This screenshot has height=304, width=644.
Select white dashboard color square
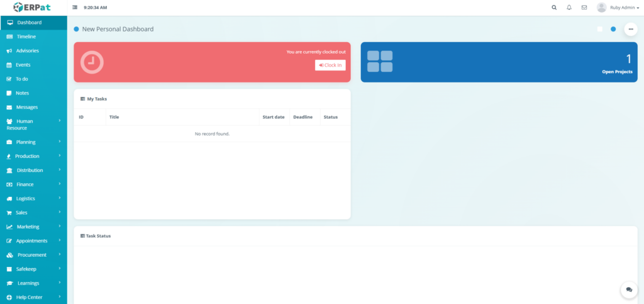600,29
